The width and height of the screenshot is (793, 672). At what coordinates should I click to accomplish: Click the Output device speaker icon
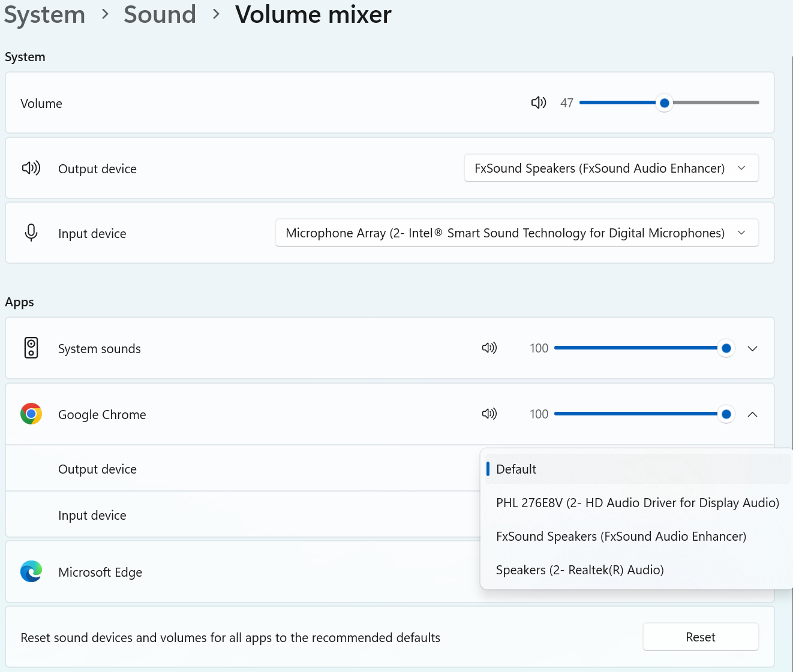pos(31,168)
